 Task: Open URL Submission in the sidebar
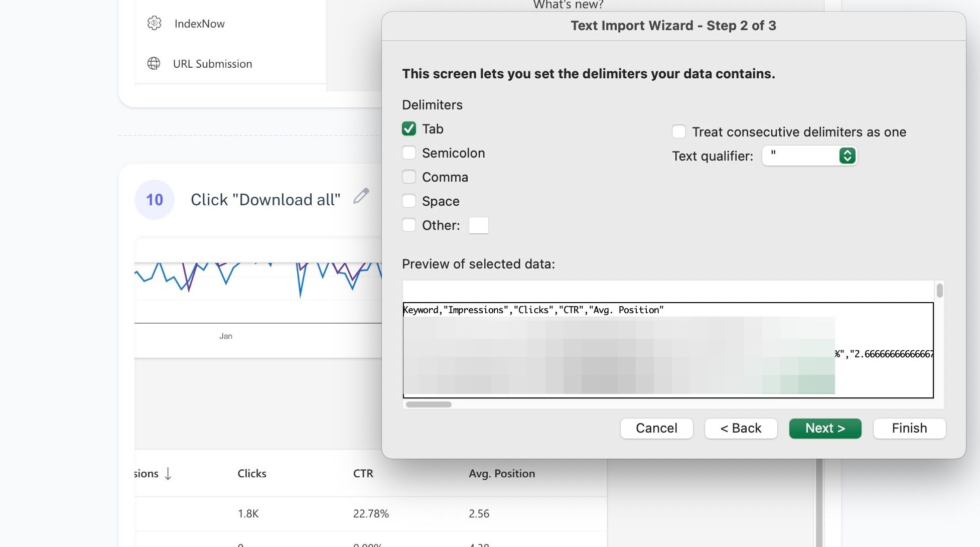coord(212,64)
